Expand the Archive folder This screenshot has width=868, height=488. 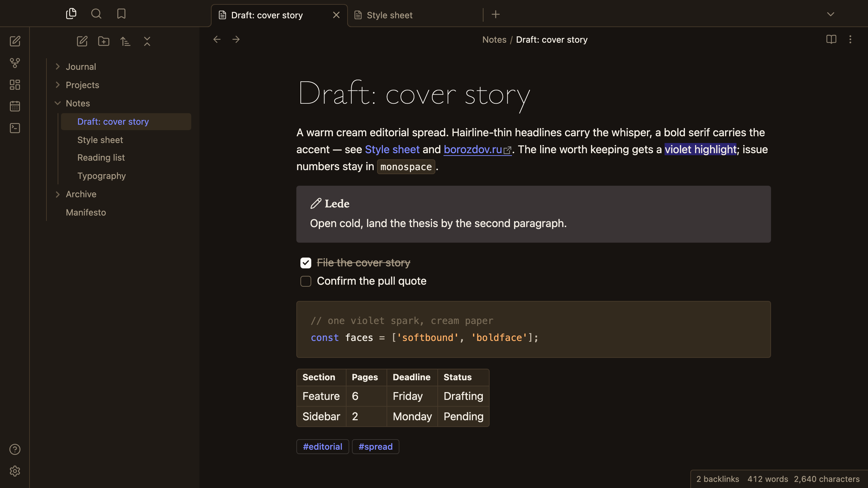point(58,194)
